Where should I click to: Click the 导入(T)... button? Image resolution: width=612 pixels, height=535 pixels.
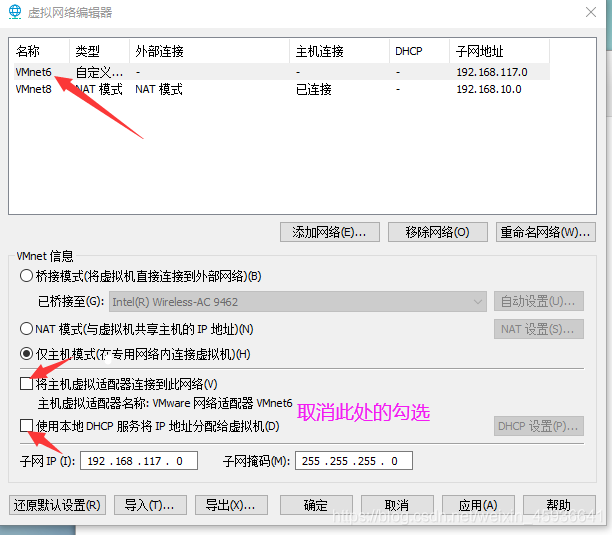[x=150, y=505]
